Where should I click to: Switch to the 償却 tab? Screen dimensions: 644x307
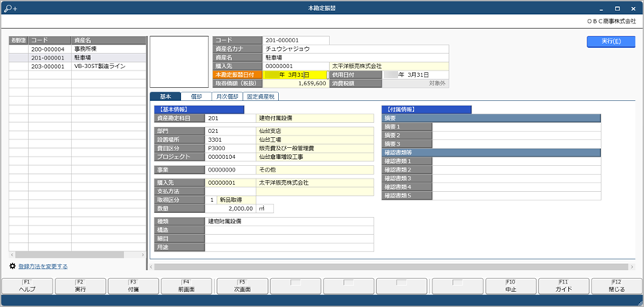coord(197,96)
